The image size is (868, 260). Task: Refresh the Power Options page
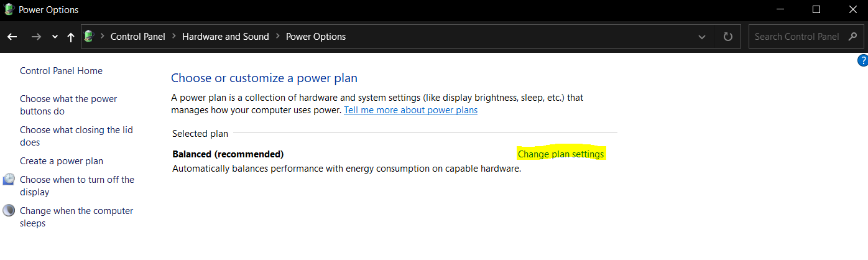pos(728,37)
